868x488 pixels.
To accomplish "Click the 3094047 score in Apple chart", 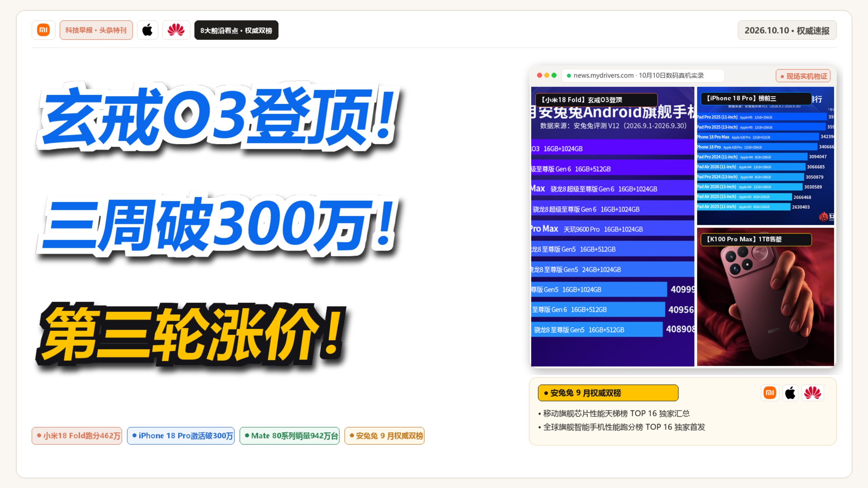I will pyautogui.click(x=817, y=157).
